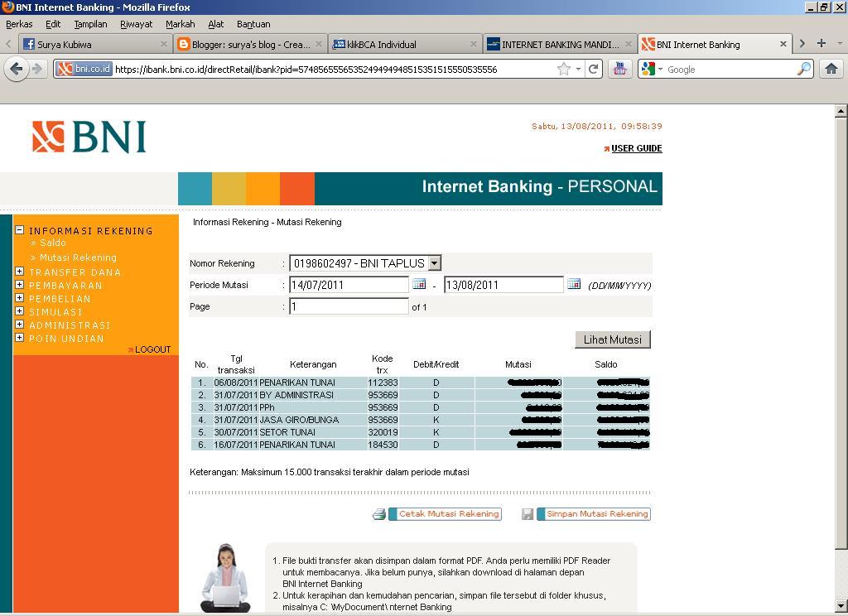
Task: Open the Bantuan menu
Action: pyautogui.click(x=253, y=24)
